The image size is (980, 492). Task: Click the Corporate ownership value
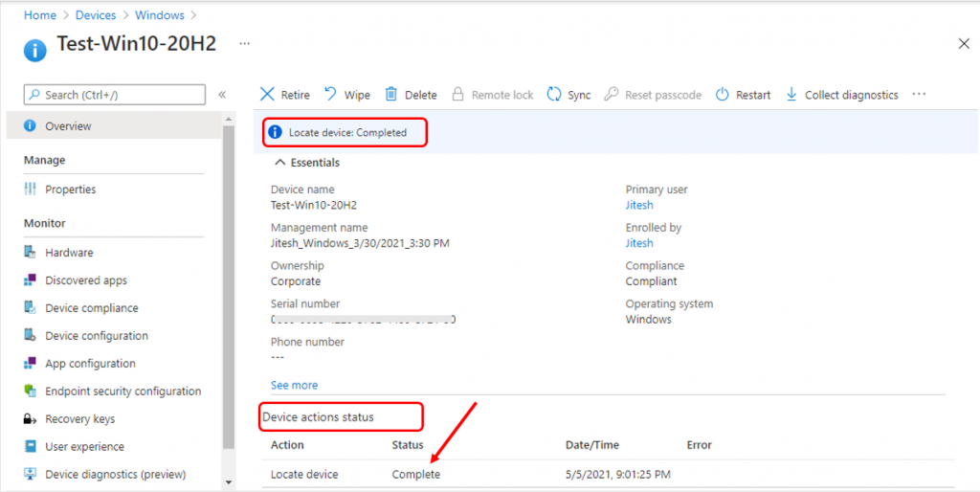[296, 281]
